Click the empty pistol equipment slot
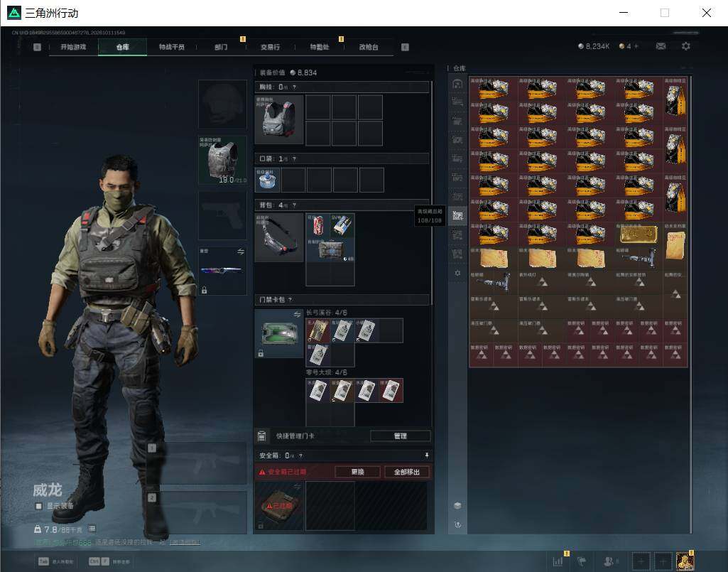Viewport: 728px width, 572px height. tap(222, 215)
